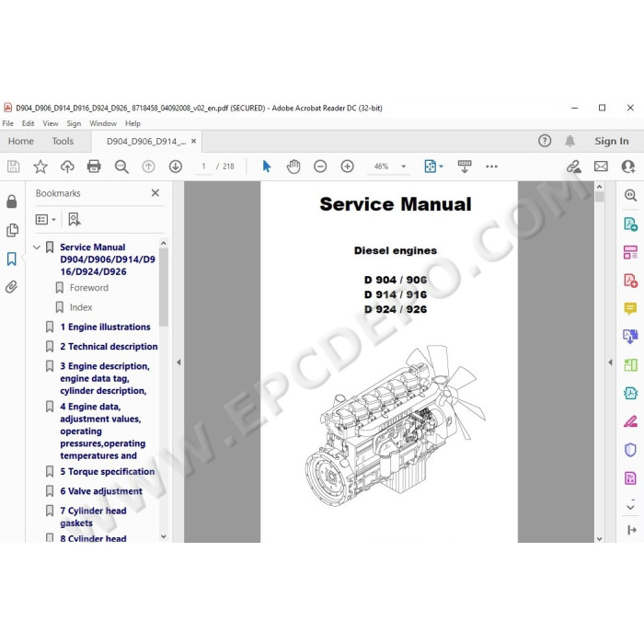The height and width of the screenshot is (644, 644).
Task: Click the page number input field
Action: [x=203, y=167]
